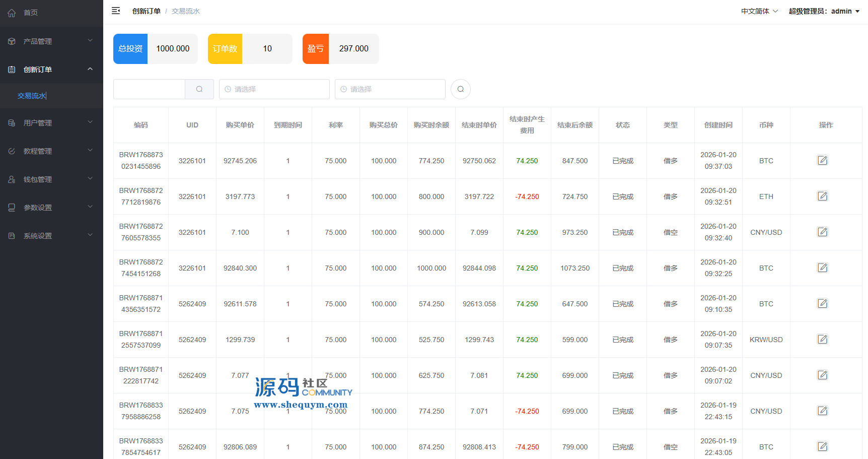Click the orange 盈亏 stat badge
This screenshot has height=459, width=868.
[x=316, y=49]
